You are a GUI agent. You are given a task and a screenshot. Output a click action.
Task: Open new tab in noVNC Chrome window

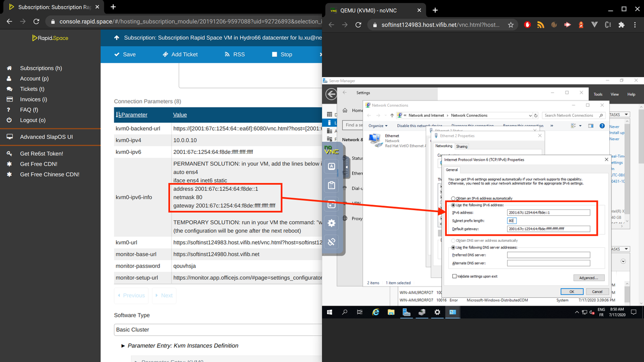coord(435,10)
